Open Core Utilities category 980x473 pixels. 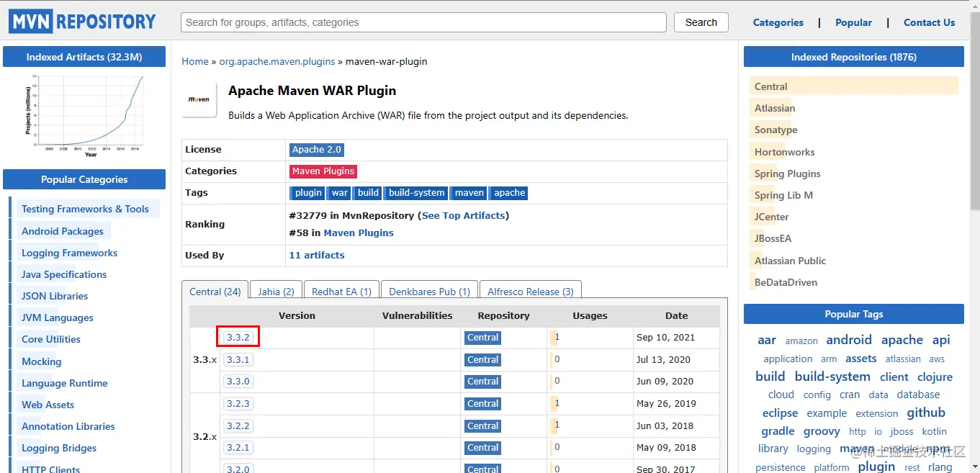point(51,339)
